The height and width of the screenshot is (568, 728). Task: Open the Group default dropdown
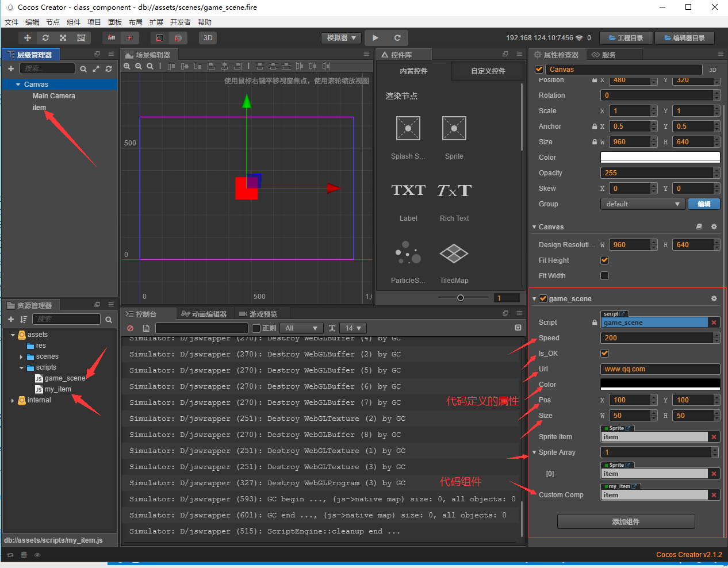coord(642,204)
